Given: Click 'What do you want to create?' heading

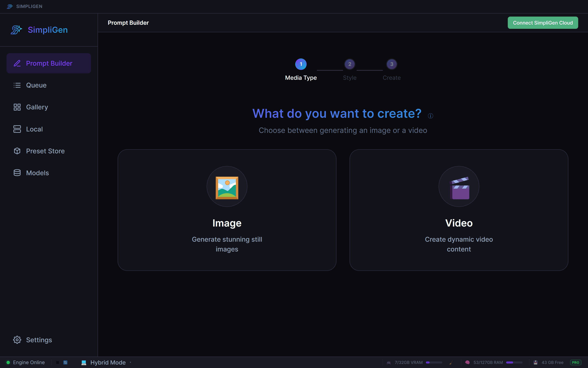Looking at the screenshot, I should click(x=337, y=113).
